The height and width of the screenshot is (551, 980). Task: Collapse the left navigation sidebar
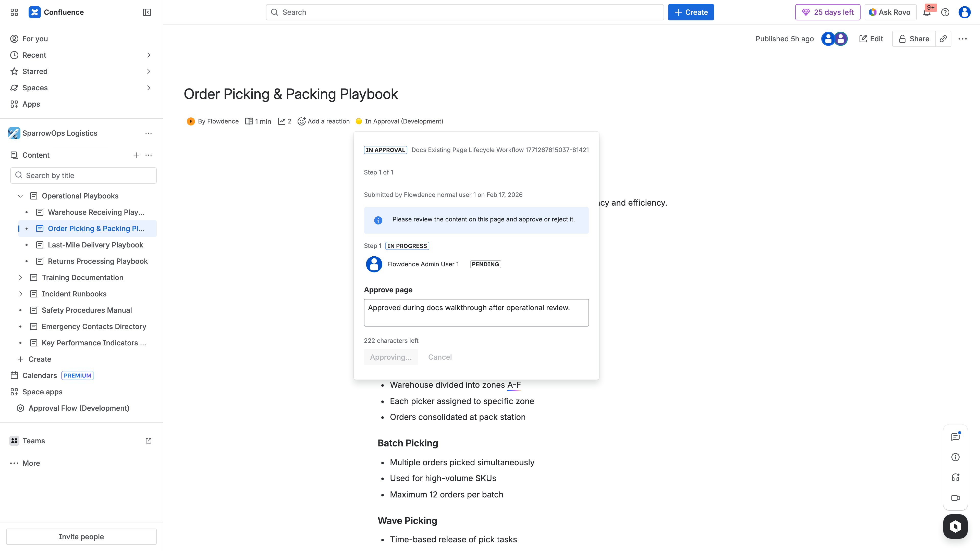(x=147, y=12)
